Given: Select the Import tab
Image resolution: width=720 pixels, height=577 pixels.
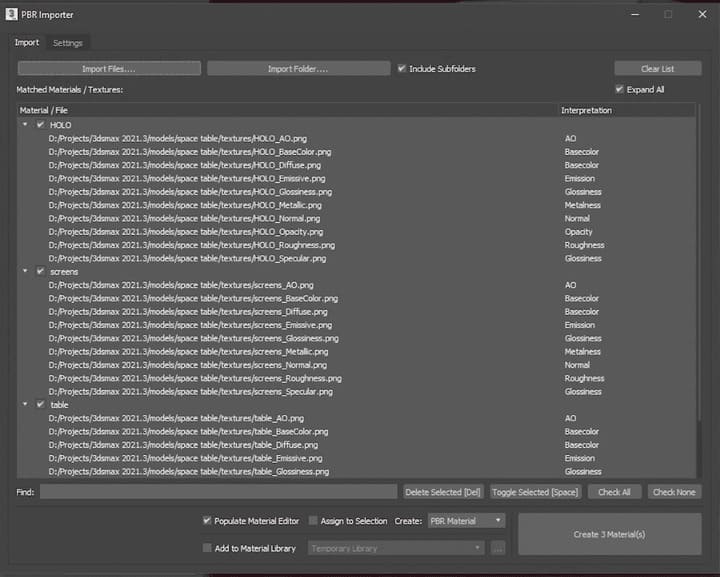Looking at the screenshot, I should click(27, 43).
